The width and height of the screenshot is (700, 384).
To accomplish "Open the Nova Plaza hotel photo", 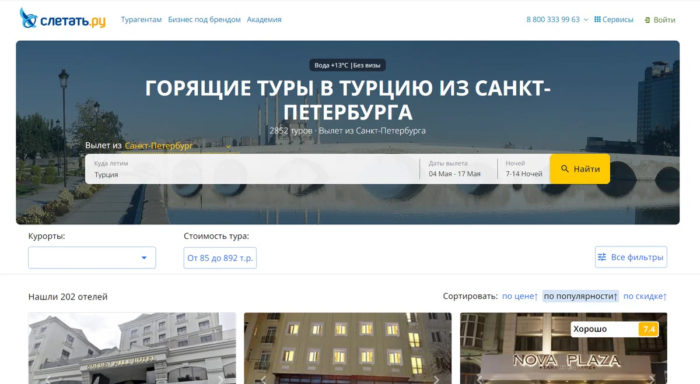I will [x=563, y=348].
